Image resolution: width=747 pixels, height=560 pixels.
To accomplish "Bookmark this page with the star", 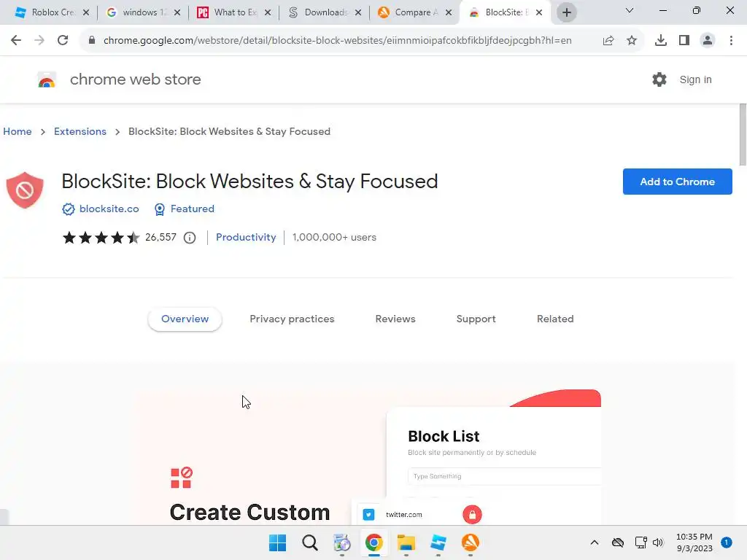I will click(x=632, y=41).
